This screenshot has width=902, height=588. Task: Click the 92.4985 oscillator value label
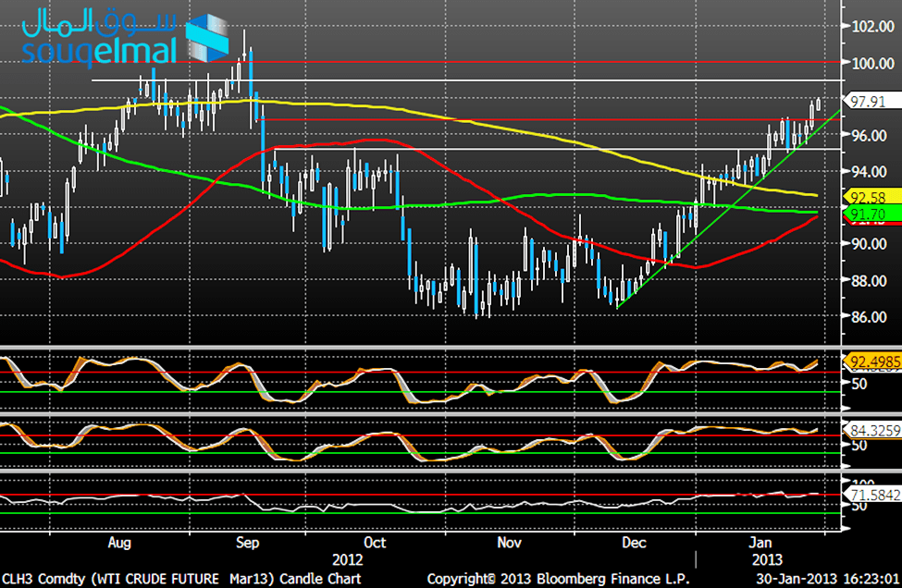point(873,361)
